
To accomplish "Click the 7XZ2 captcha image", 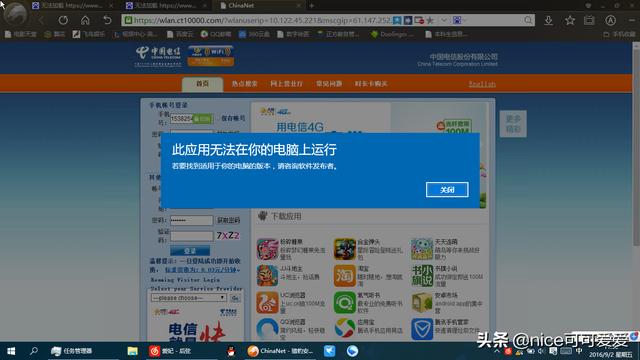I will 228,236.
